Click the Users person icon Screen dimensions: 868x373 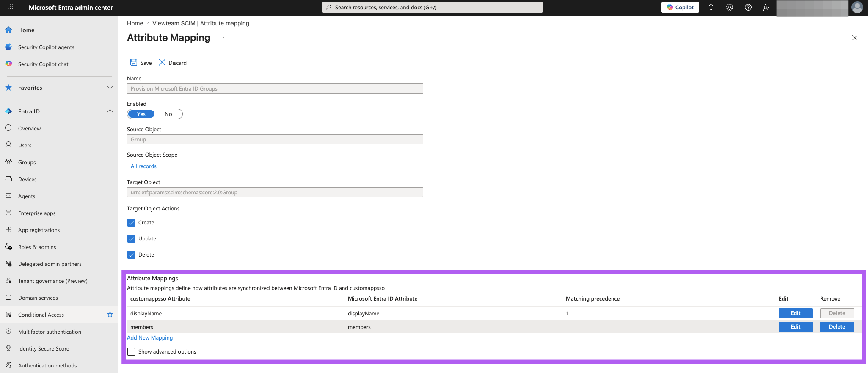[8, 145]
